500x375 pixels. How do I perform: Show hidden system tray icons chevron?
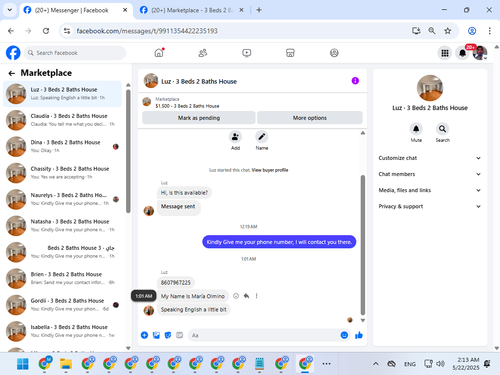pyautogui.click(x=375, y=364)
